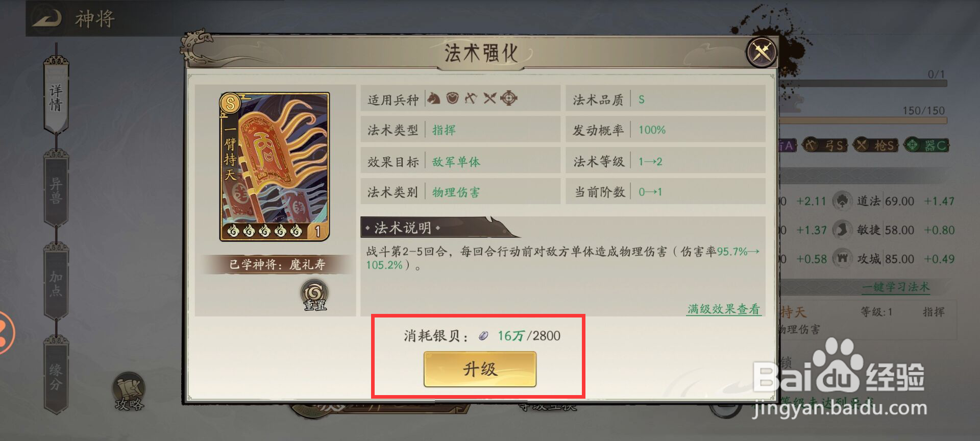The image size is (980, 441).
Task: Click the siege machine target icon
Action: click(x=509, y=97)
